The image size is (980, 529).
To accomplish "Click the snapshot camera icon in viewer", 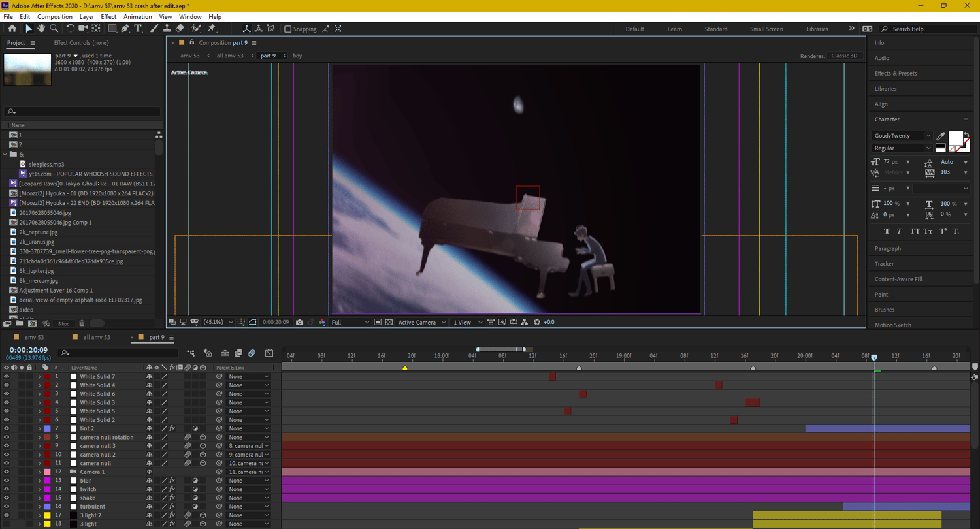I will tap(299, 322).
